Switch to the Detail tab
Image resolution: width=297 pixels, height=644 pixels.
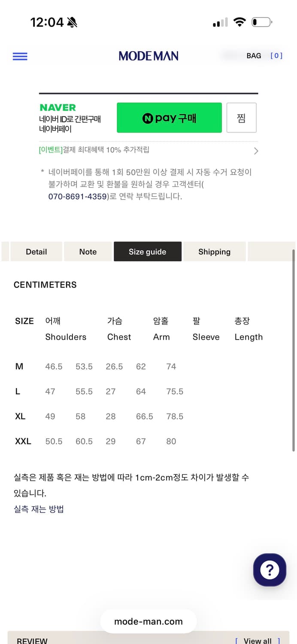(36, 252)
